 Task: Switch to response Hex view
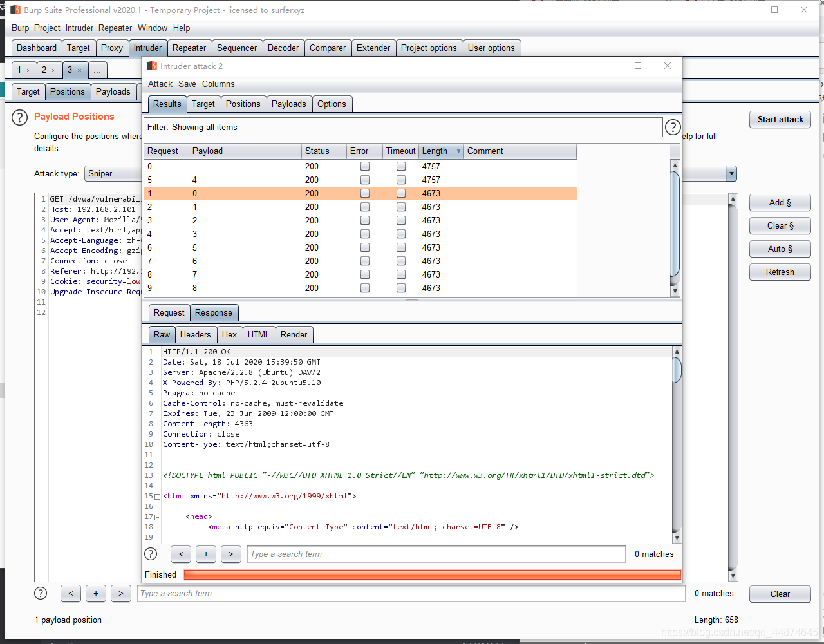(x=230, y=334)
